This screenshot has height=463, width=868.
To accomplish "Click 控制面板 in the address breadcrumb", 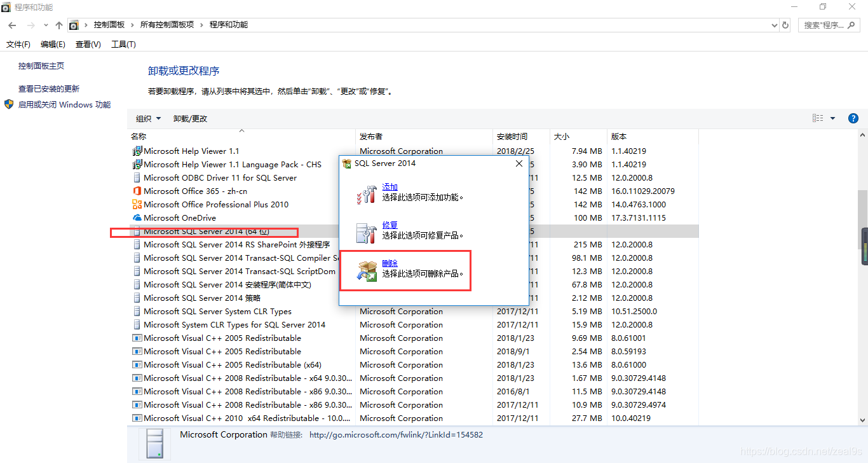I will 109,25.
